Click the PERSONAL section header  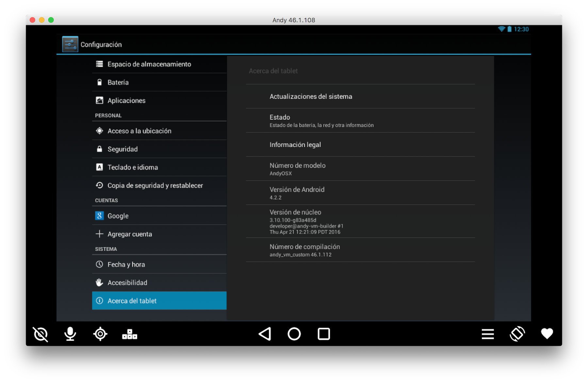tap(108, 115)
